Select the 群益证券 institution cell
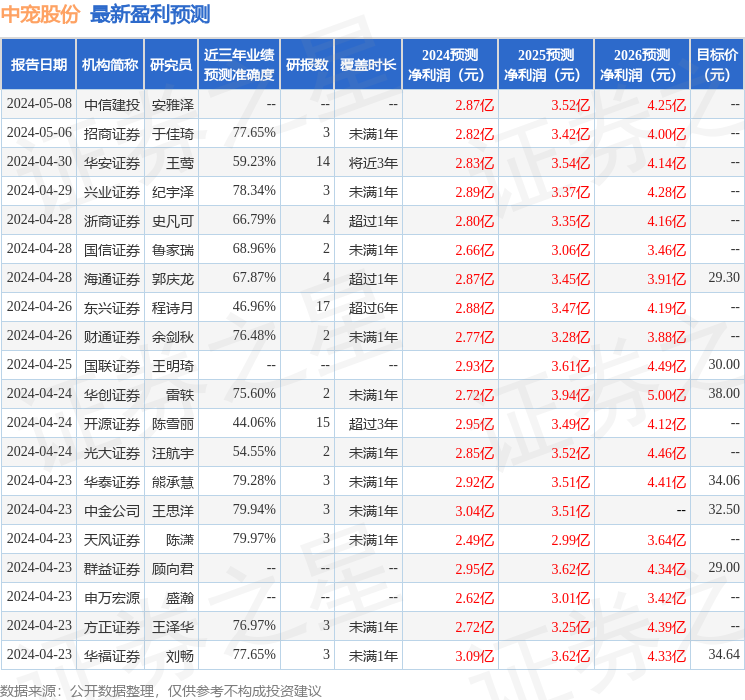Image resolution: width=745 pixels, height=700 pixels. coord(112,569)
